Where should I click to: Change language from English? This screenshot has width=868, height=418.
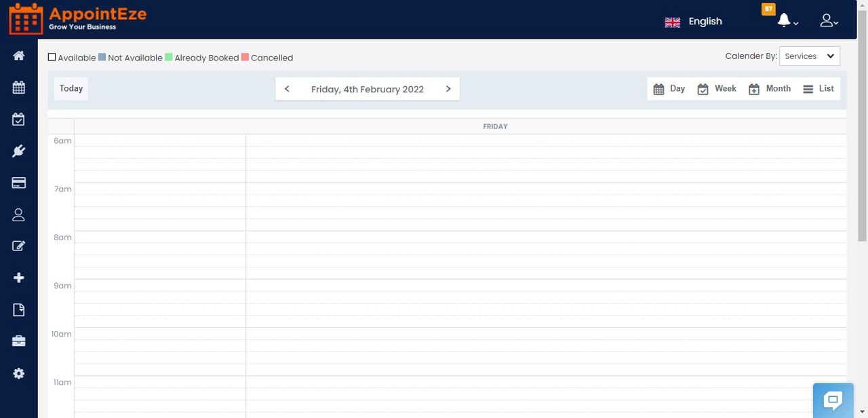pyautogui.click(x=705, y=21)
